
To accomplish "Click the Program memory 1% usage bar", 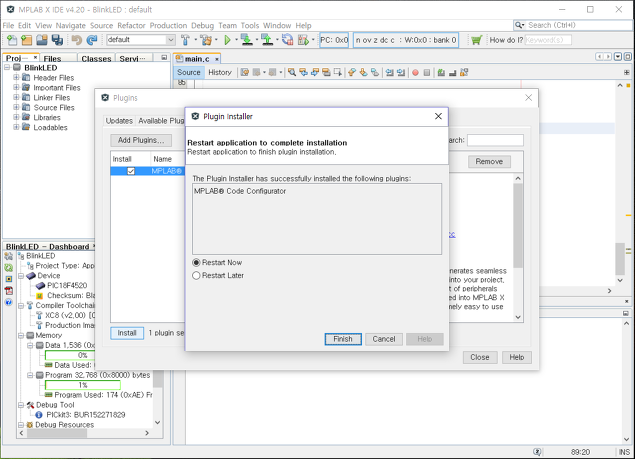I will [83, 385].
